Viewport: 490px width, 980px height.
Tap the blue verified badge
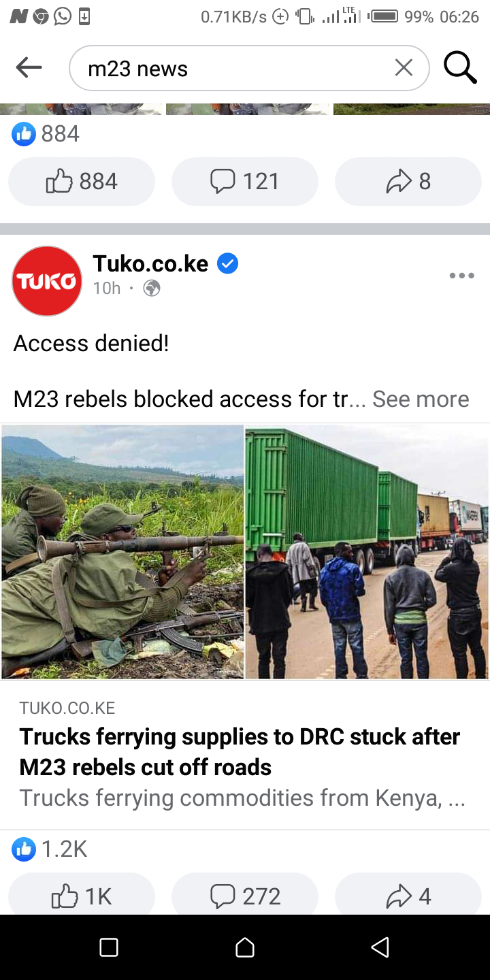[227, 263]
